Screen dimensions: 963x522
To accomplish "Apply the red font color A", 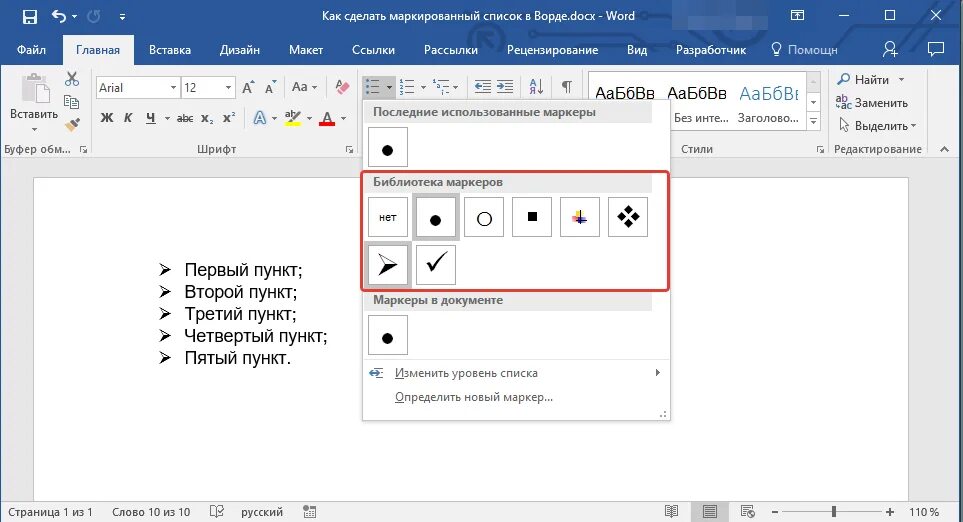I will click(x=327, y=118).
